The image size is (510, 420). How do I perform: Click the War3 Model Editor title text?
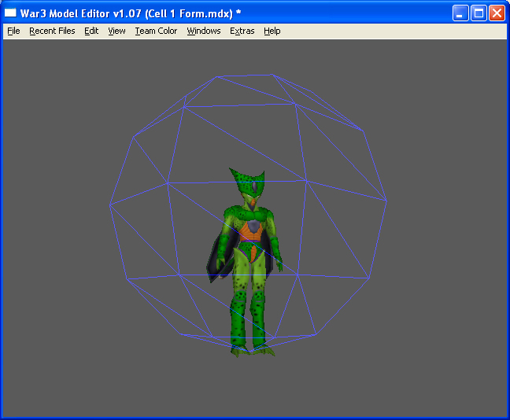(x=131, y=13)
